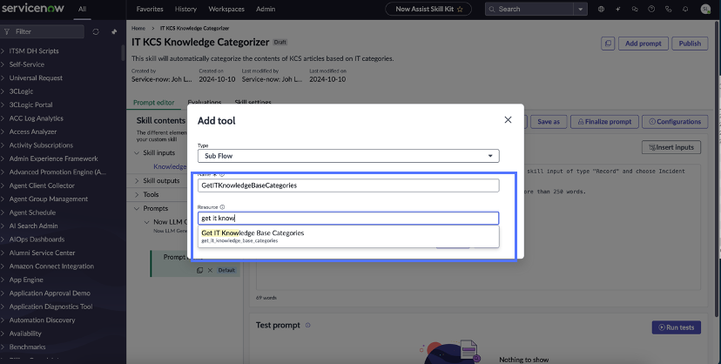Open the Now Assist sparkle icon
Viewport: 721px width, 364px height.
(618, 9)
